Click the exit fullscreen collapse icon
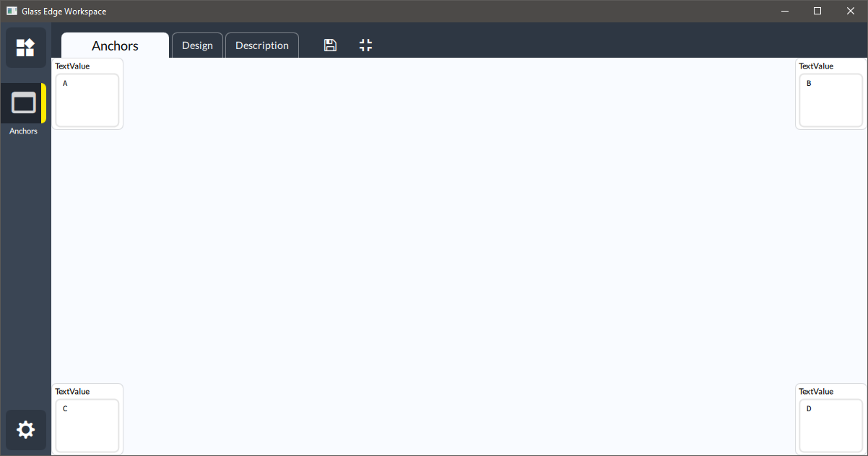This screenshot has width=868, height=456. click(366, 45)
